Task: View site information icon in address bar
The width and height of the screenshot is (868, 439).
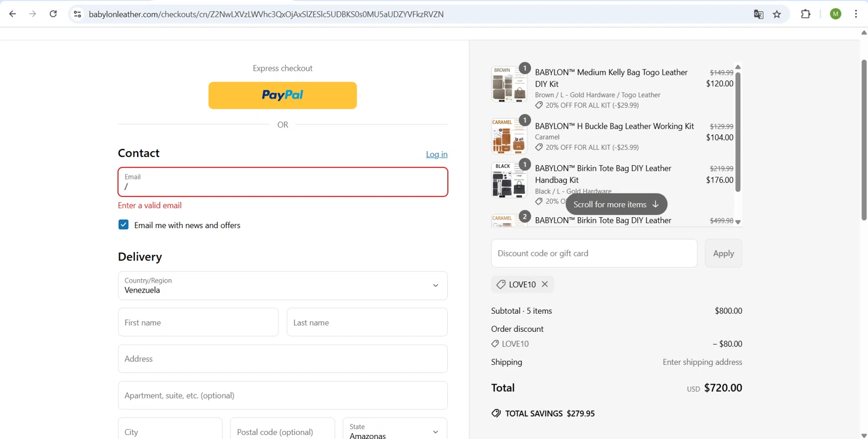Action: click(x=77, y=14)
